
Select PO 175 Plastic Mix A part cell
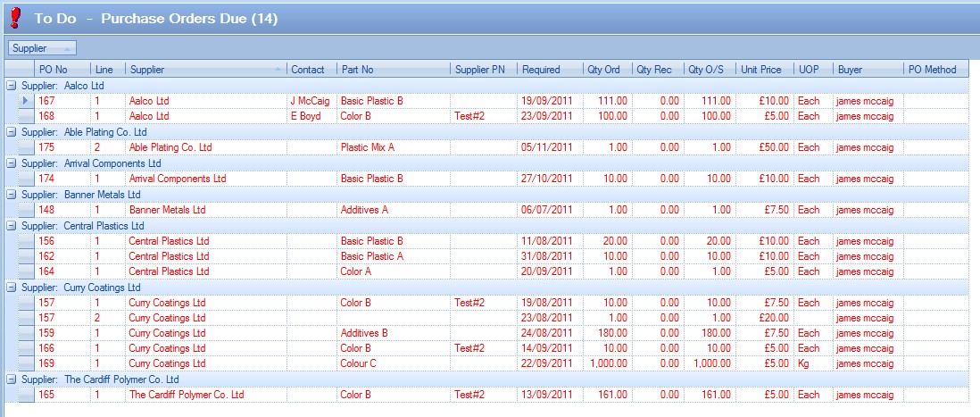(393, 147)
